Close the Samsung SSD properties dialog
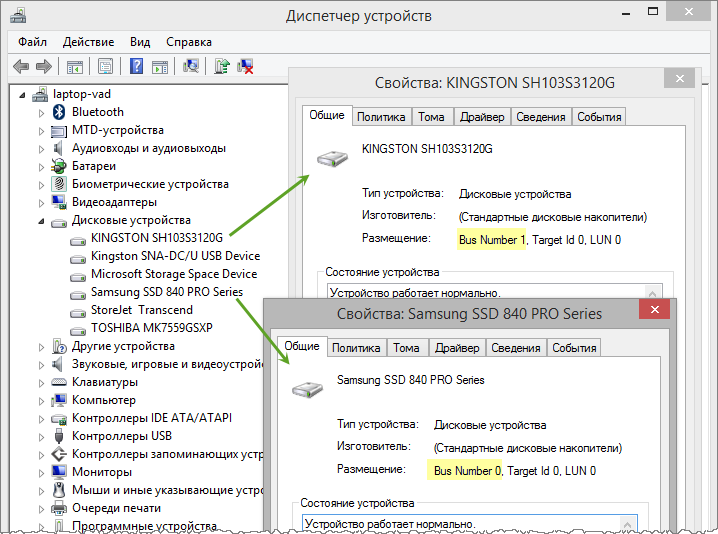The width and height of the screenshot is (718, 534). pyautogui.click(x=655, y=310)
